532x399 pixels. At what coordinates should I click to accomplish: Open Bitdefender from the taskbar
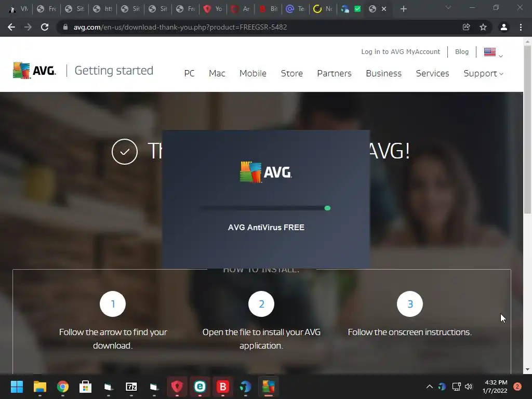point(223,387)
